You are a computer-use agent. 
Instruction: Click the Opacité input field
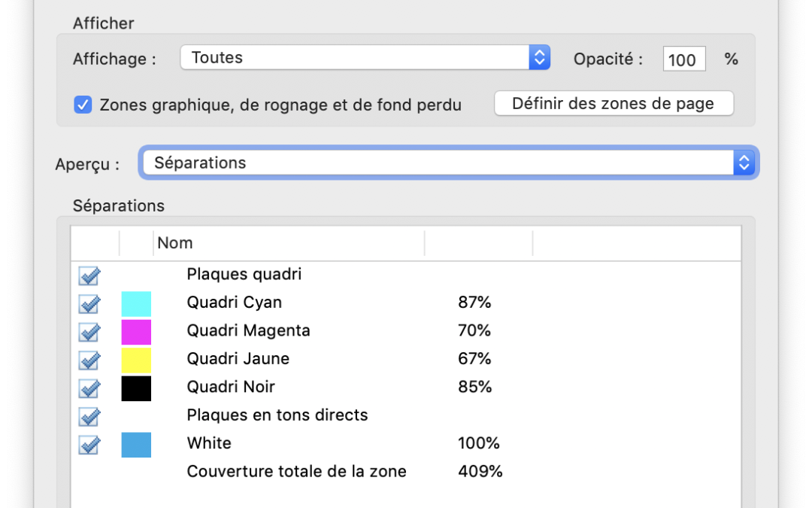(683, 59)
